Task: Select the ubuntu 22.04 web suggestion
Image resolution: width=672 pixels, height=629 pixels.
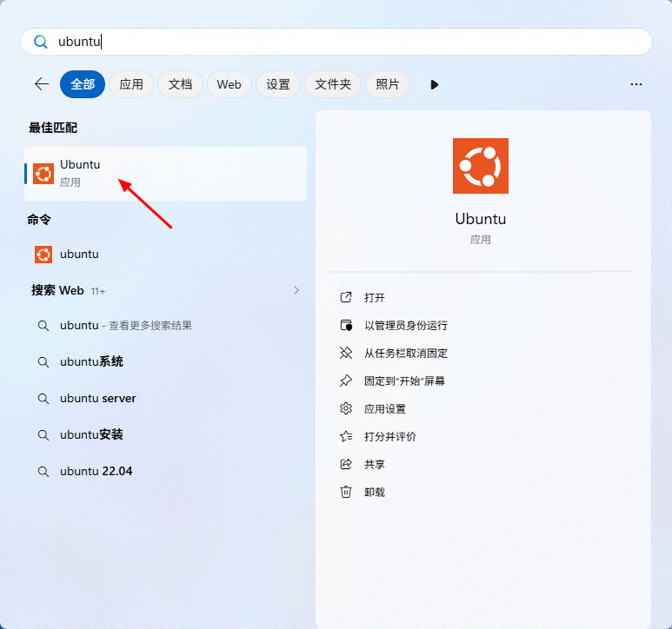Action: click(166, 471)
